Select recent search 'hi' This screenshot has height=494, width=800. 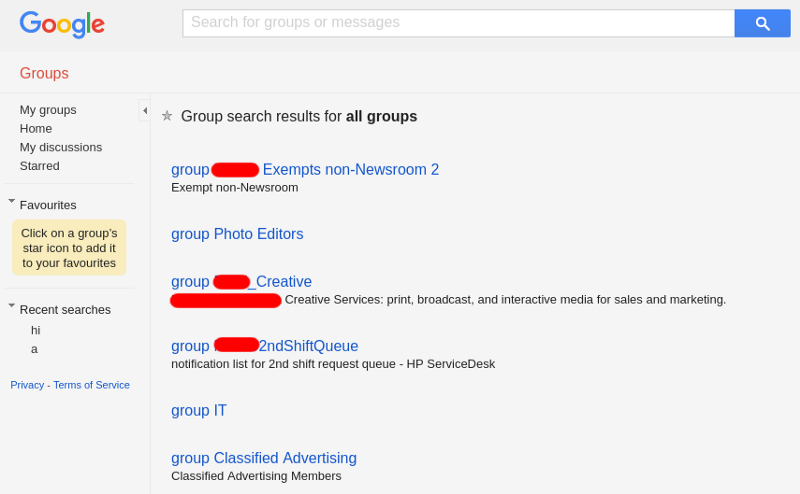coord(35,330)
